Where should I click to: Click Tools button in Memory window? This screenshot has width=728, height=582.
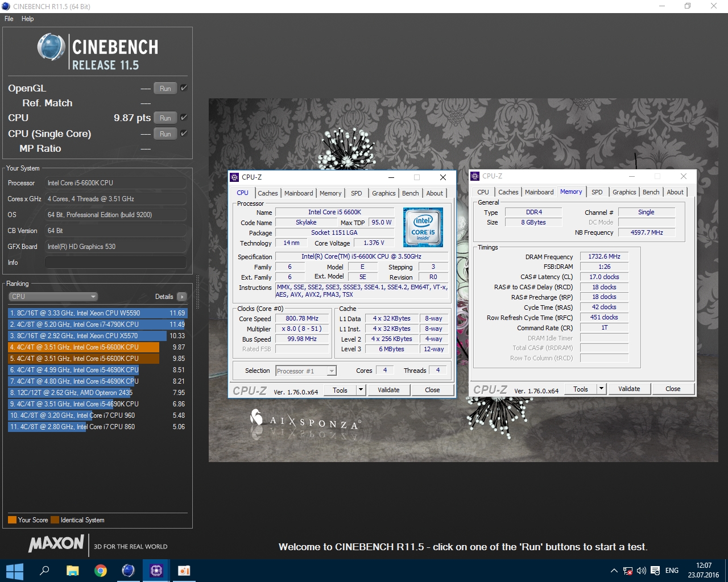tap(581, 389)
